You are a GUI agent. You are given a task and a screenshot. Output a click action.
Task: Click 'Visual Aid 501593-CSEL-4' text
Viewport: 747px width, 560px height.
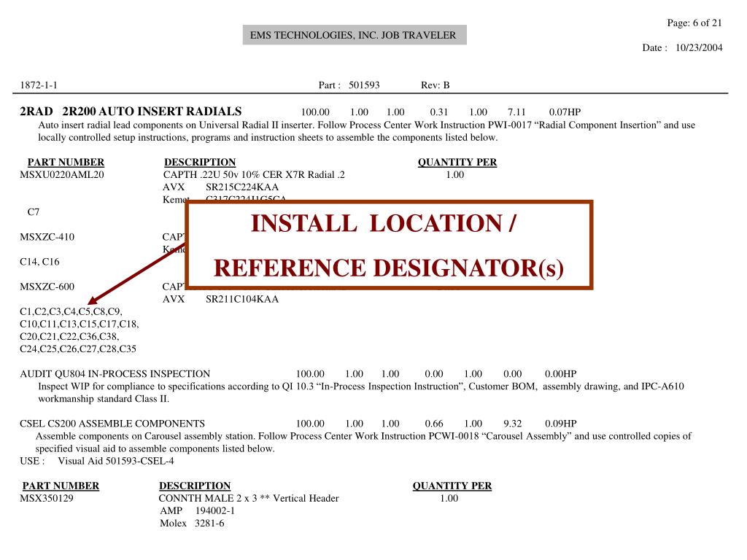[116, 461]
